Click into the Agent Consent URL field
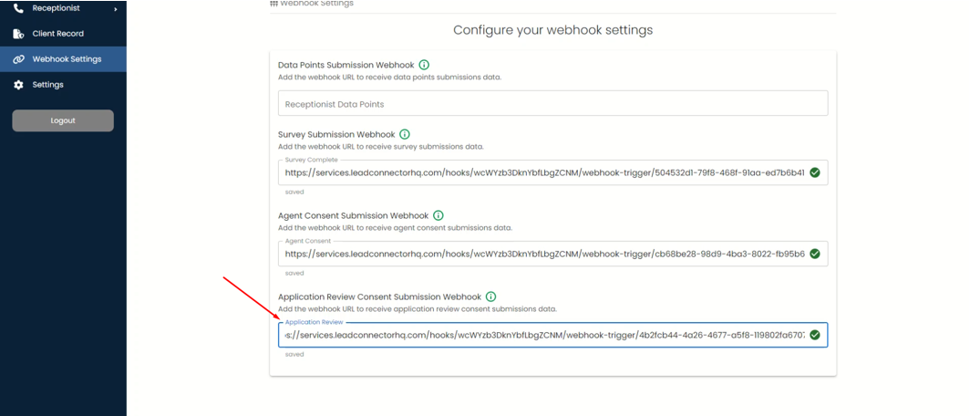 tap(553, 254)
